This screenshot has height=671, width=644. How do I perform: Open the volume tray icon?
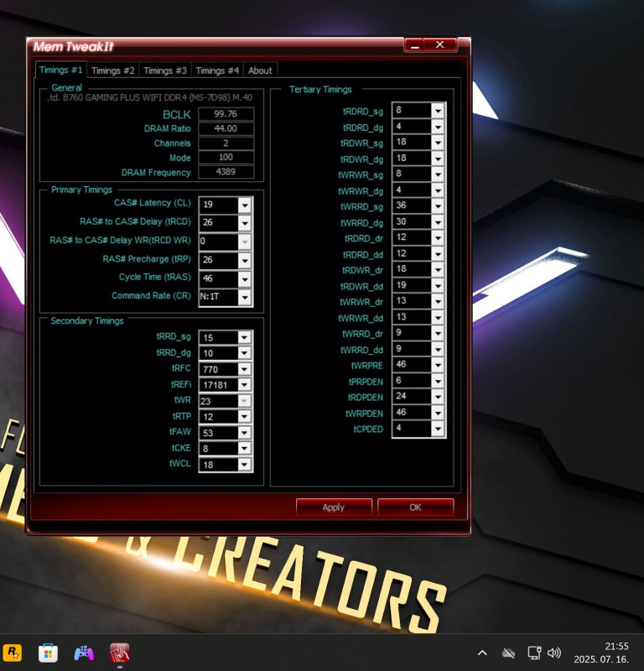(x=554, y=653)
